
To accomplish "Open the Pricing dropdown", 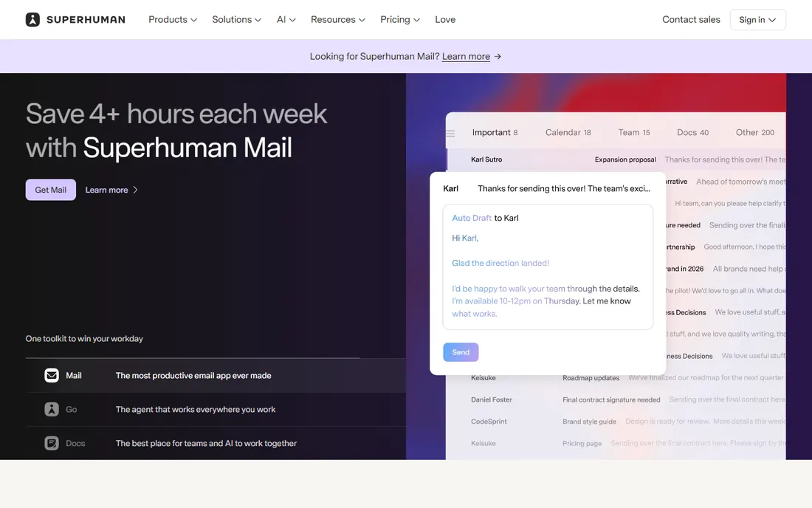I will pos(400,20).
